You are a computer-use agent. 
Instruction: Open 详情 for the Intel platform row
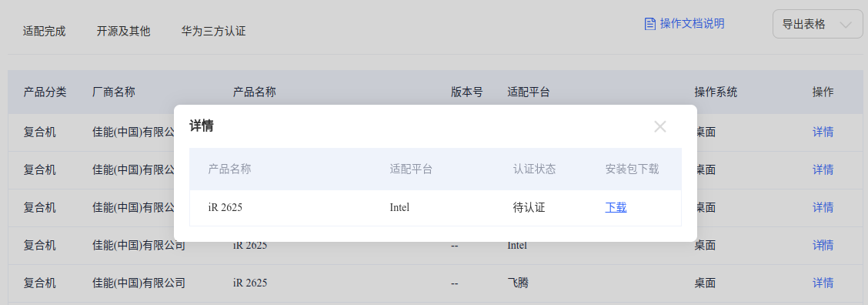[x=823, y=245]
